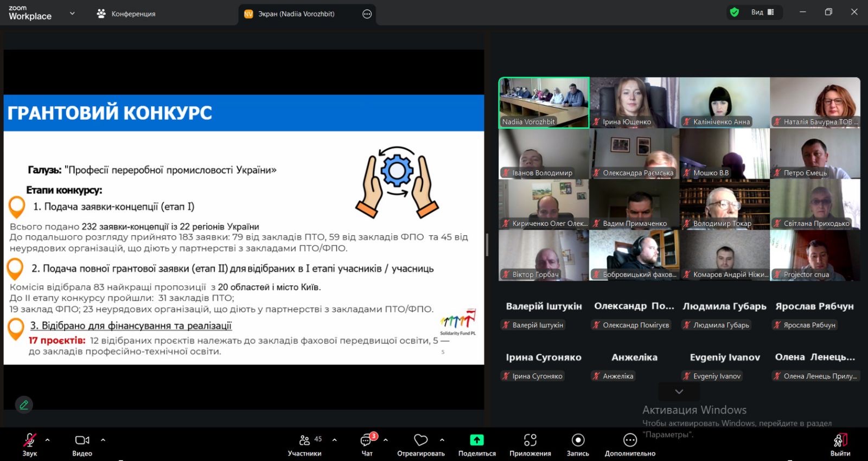
Task: Expand audio settings arrow next to Sound
Action: tap(48, 440)
